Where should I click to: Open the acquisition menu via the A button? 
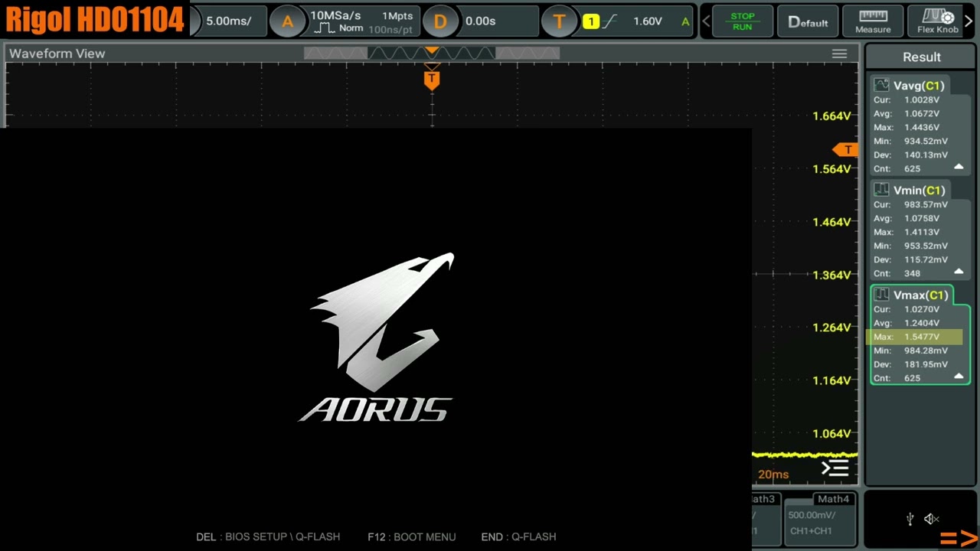pyautogui.click(x=287, y=21)
